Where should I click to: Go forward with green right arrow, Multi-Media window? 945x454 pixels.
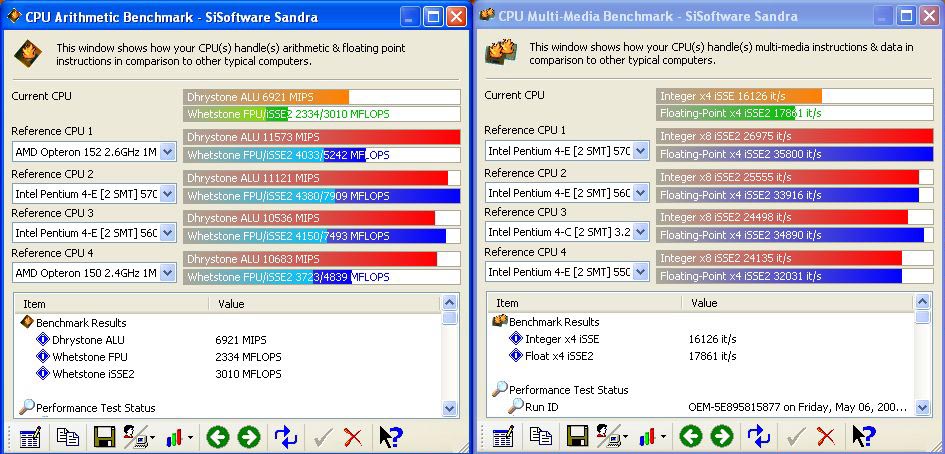pos(721,436)
